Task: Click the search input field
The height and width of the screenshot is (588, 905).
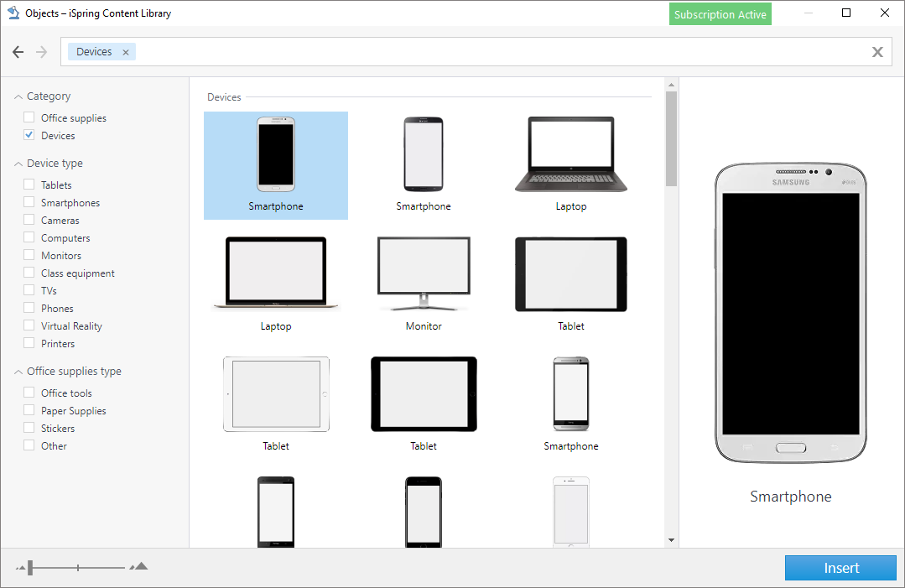Action: 503,52
